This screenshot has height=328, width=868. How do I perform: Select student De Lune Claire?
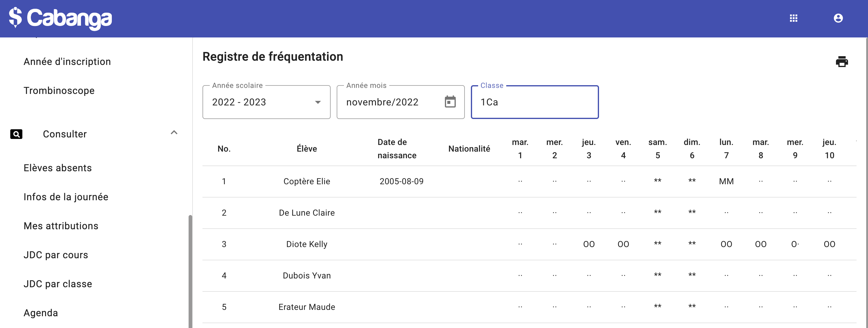(307, 213)
